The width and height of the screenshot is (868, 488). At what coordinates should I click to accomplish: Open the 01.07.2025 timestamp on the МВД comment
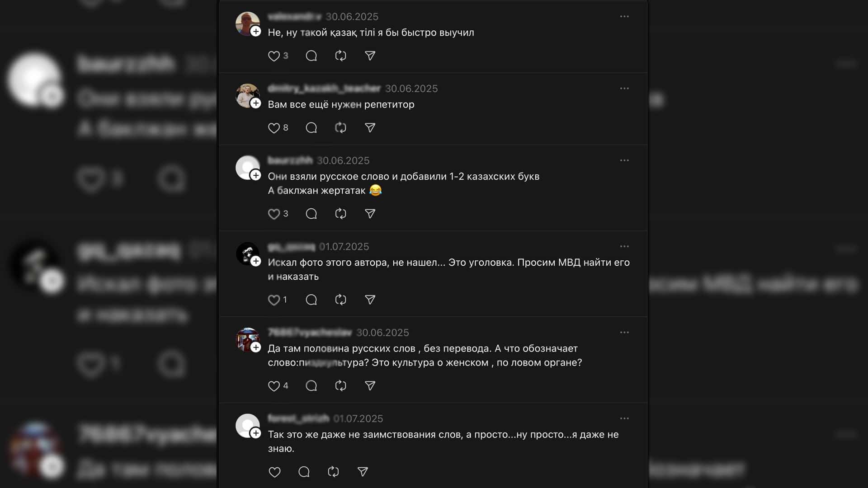(344, 247)
